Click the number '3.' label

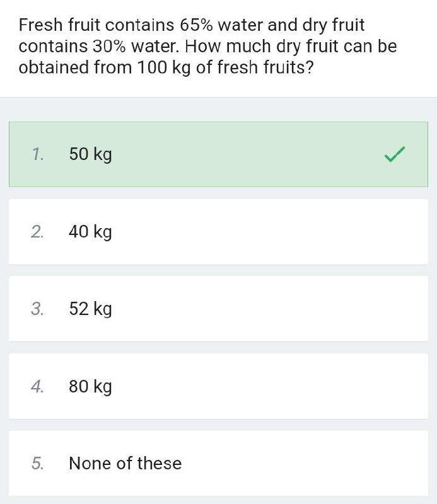click(37, 309)
